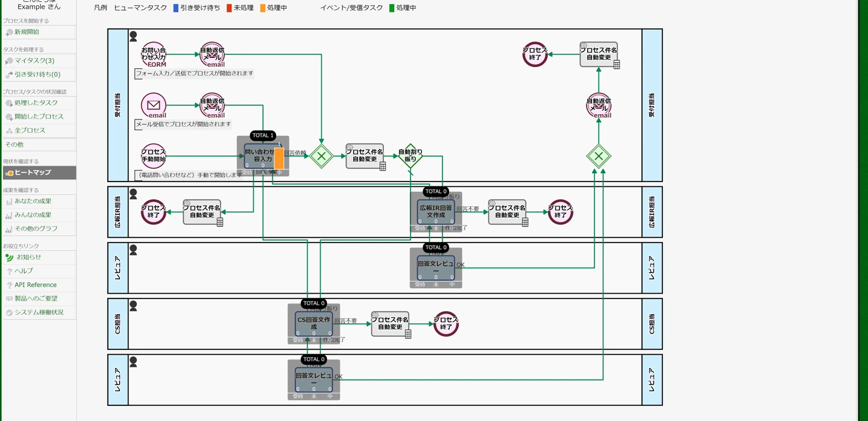This screenshot has height=421, width=868.
Task: Click the CS回答文作成 task node
Action: point(313,324)
